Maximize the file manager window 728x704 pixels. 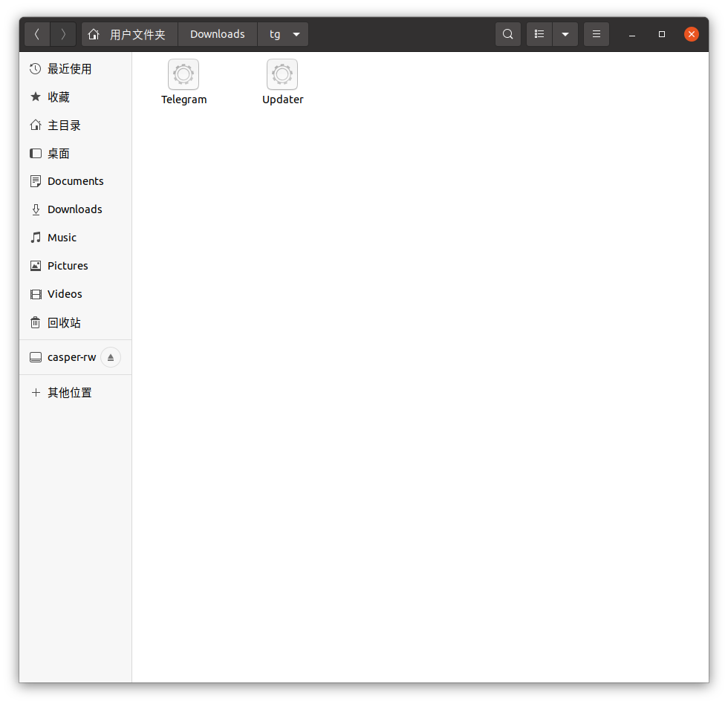coord(662,34)
